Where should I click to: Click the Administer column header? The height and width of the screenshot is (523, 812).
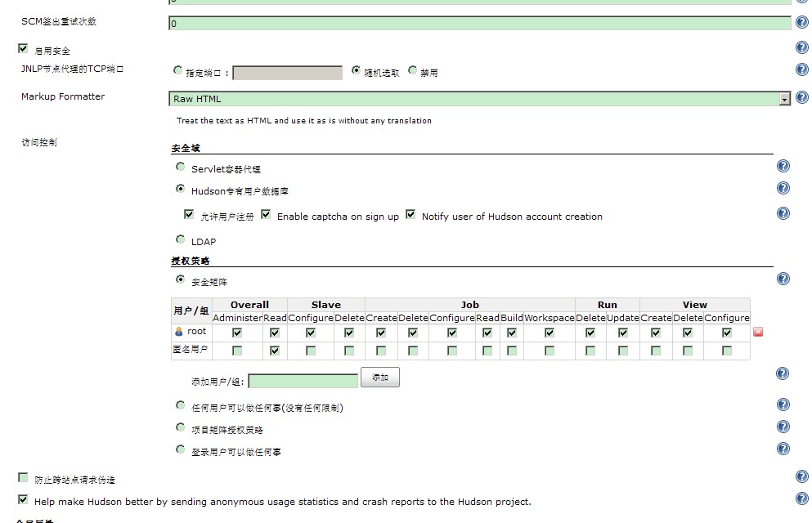tap(238, 318)
